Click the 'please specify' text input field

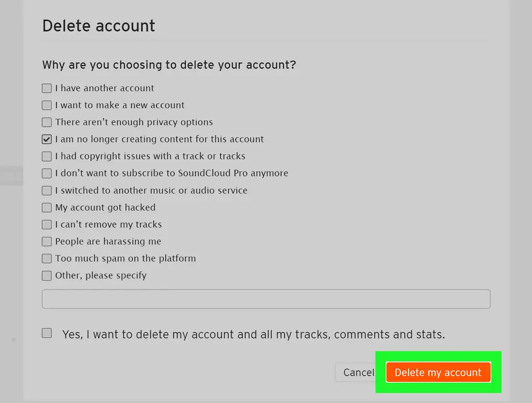pyautogui.click(x=266, y=299)
